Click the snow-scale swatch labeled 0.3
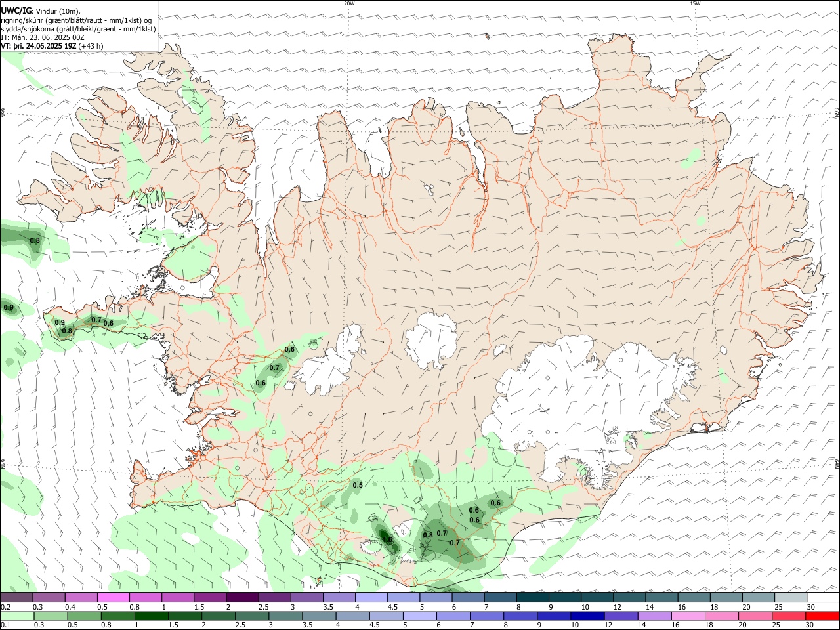Screen dimensions: 840x630 pos(49,598)
